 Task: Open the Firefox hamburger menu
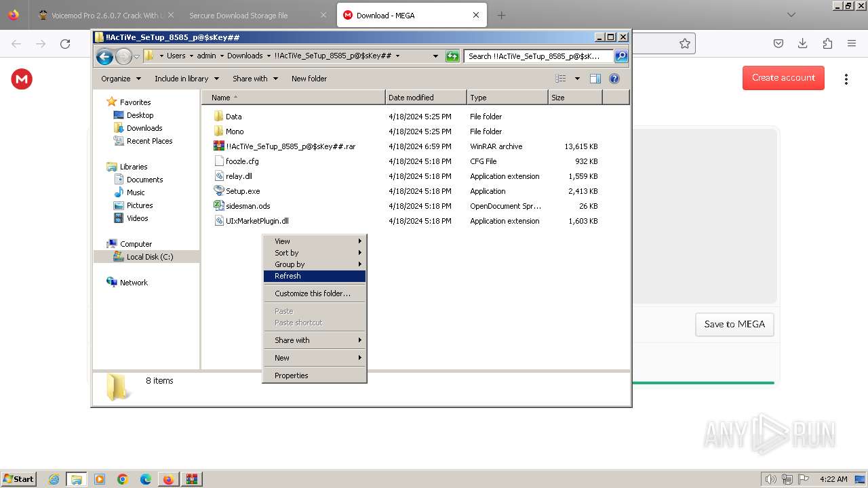point(852,43)
